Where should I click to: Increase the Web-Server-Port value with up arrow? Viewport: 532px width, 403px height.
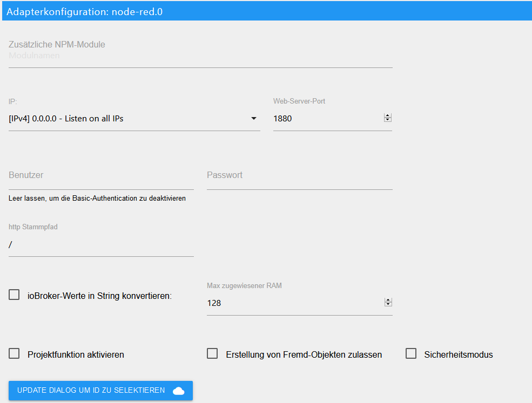point(387,116)
